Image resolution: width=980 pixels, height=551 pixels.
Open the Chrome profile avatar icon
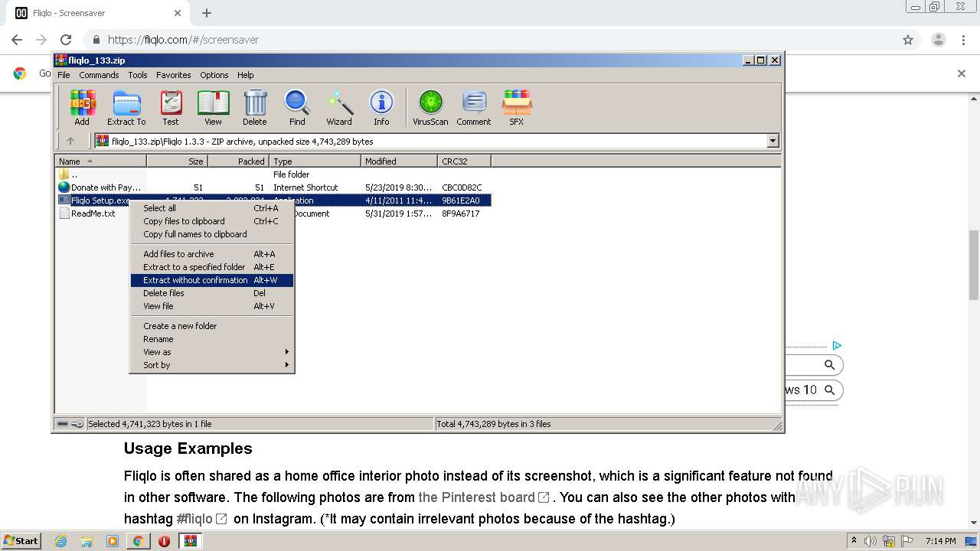click(938, 40)
